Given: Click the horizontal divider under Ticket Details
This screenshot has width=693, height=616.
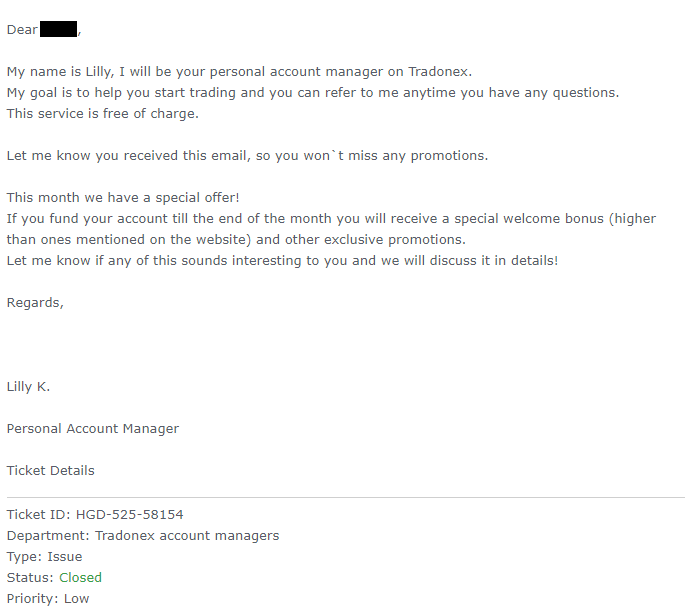Looking at the screenshot, I should tap(346, 498).
